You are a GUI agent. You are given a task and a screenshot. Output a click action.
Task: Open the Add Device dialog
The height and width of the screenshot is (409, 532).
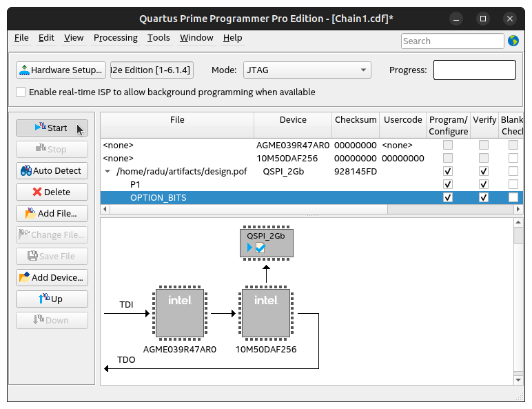[52, 277]
